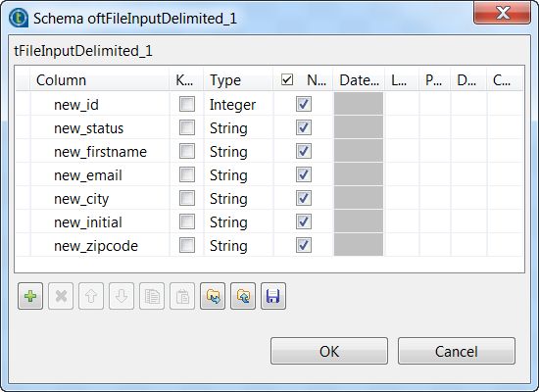The width and height of the screenshot is (539, 392).
Task: Open Date pattern cell for new_status
Action: 359,128
